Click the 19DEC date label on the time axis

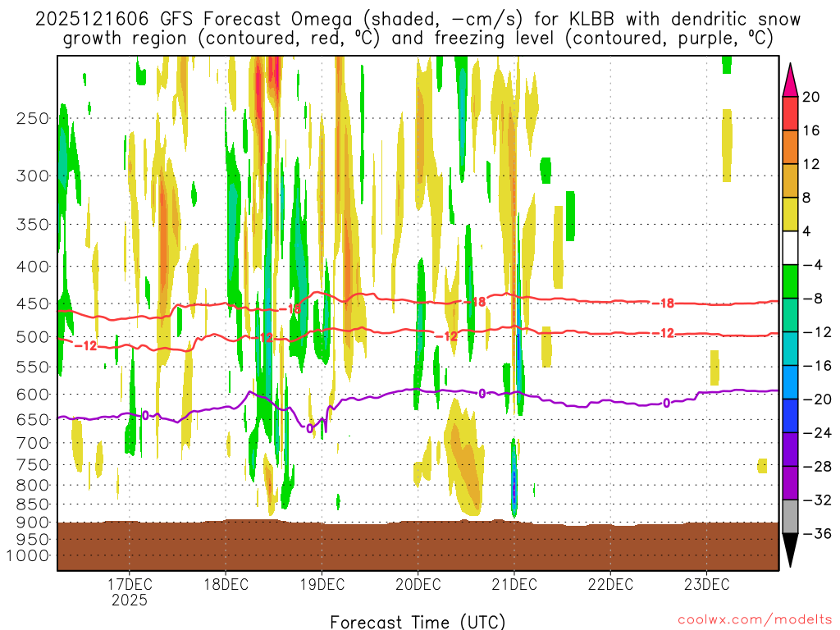322,585
